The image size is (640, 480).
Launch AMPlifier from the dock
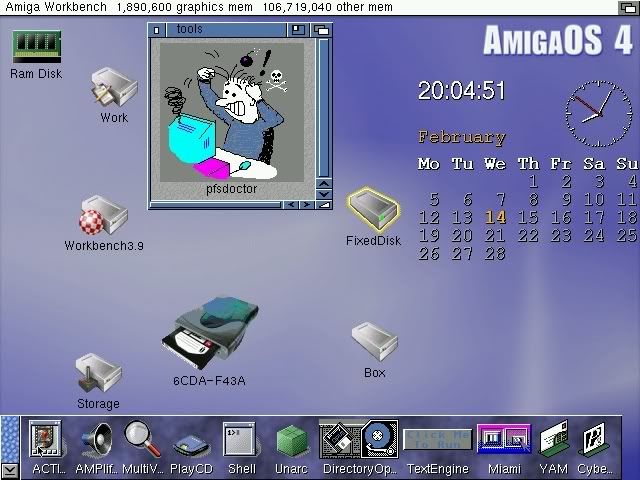click(97, 441)
